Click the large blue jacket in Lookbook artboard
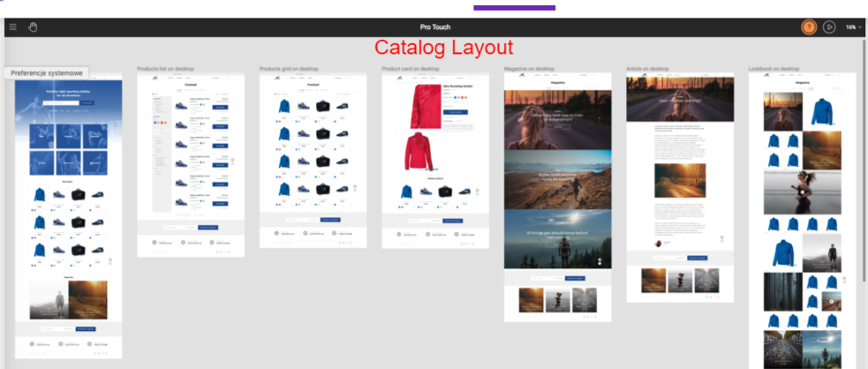 click(x=821, y=111)
